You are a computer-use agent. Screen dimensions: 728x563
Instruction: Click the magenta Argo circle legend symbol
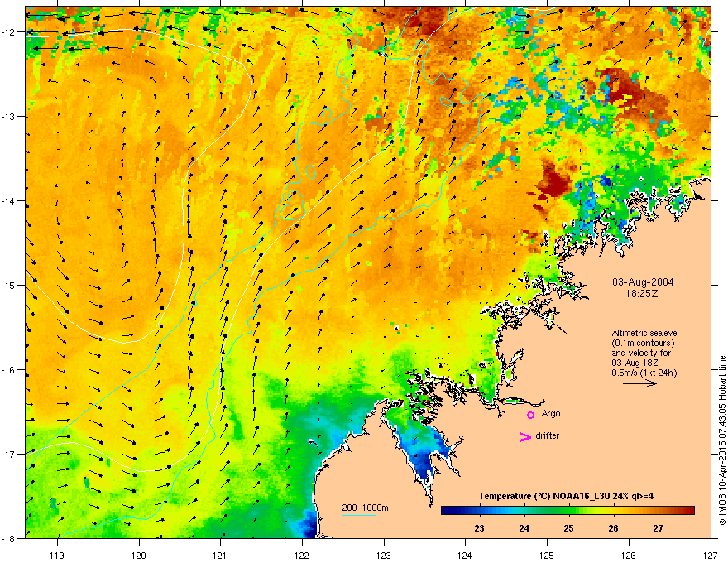pos(530,415)
